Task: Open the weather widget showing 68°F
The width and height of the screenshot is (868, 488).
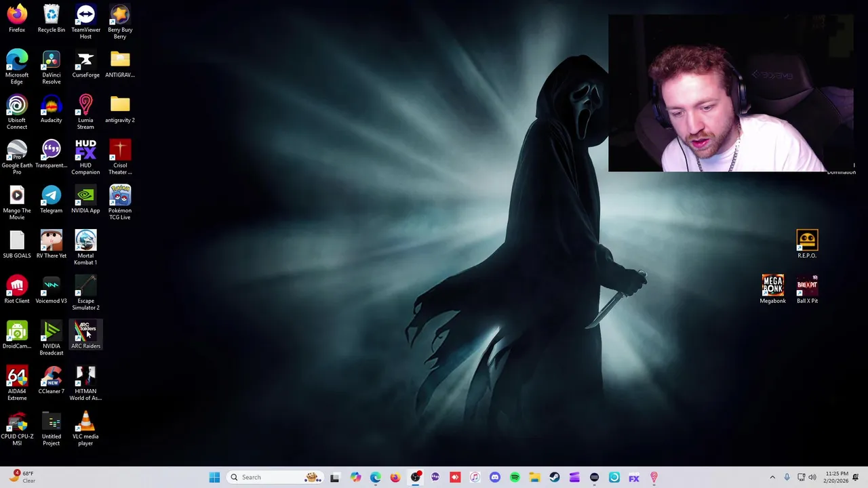Action: click(22, 477)
